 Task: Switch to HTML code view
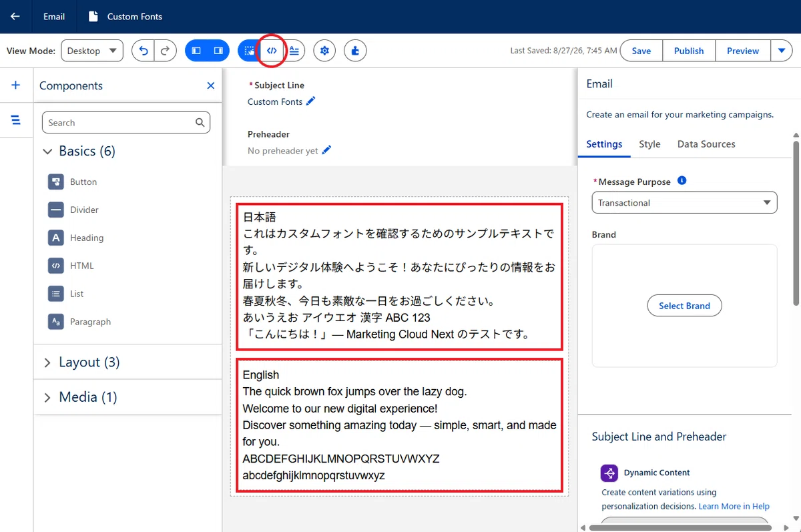272,51
